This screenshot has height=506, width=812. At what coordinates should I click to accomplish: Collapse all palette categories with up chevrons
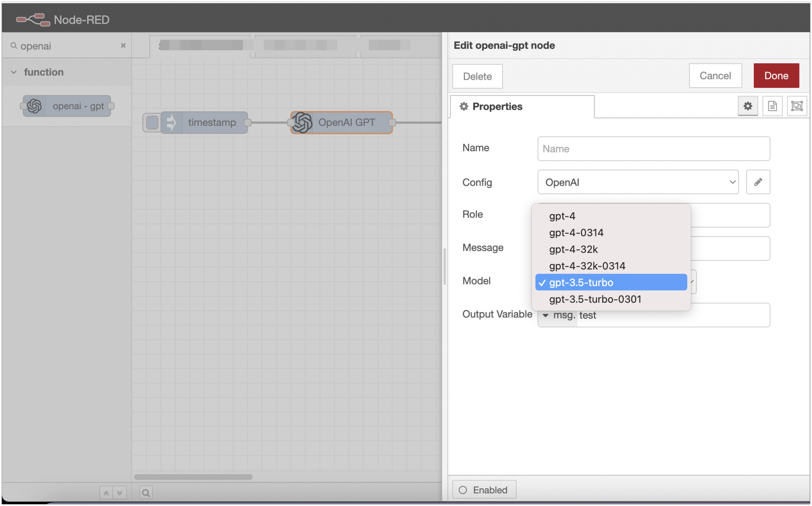(x=106, y=493)
